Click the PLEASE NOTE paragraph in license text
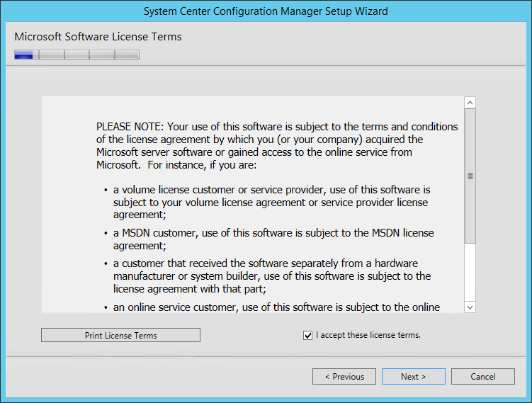The image size is (532, 403). (x=277, y=145)
